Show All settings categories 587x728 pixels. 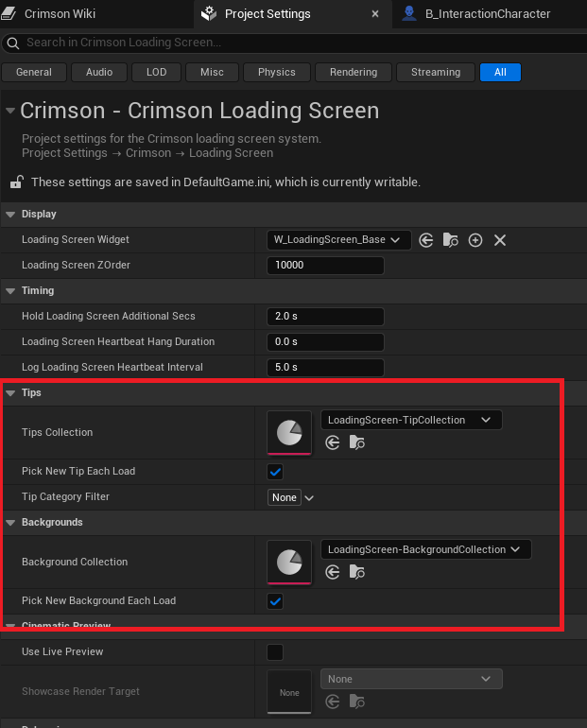click(500, 72)
